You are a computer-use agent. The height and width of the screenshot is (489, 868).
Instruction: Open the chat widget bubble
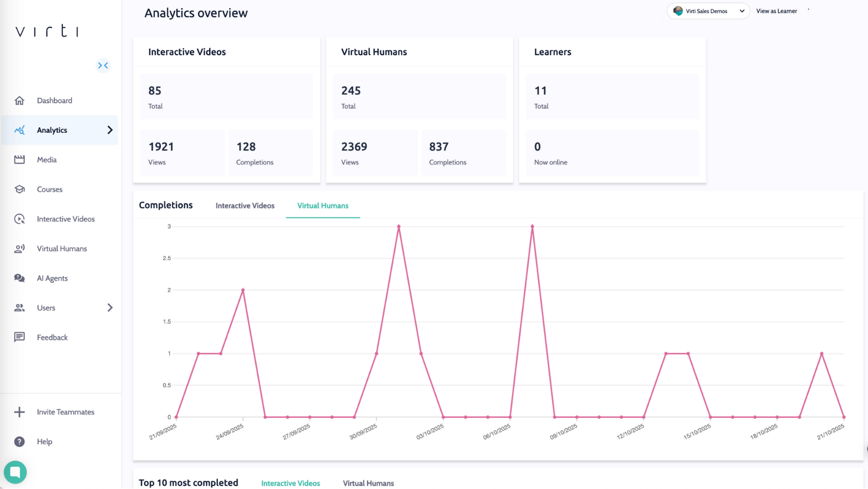pyautogui.click(x=15, y=472)
